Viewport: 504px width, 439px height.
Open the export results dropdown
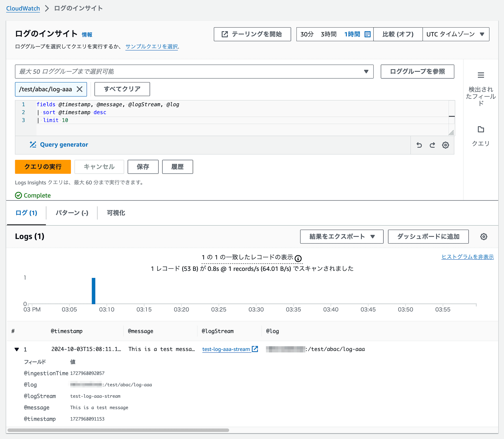point(342,237)
